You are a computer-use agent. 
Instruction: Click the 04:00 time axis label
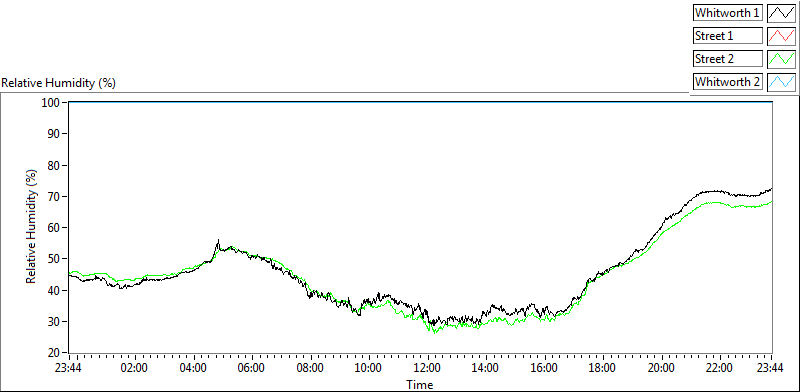click(x=193, y=368)
